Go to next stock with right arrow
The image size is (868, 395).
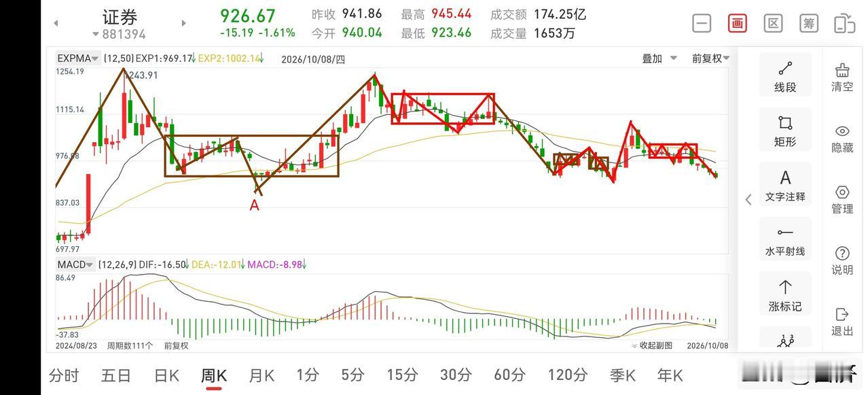coord(183,23)
